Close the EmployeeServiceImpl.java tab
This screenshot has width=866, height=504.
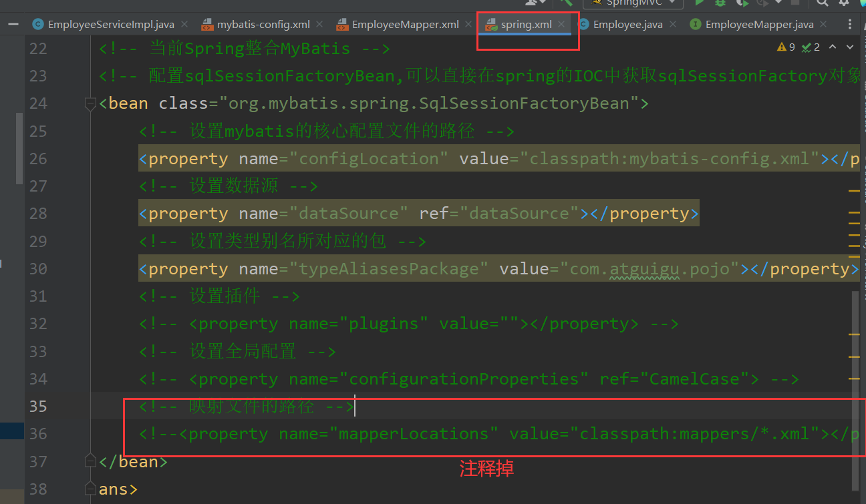tap(185, 25)
